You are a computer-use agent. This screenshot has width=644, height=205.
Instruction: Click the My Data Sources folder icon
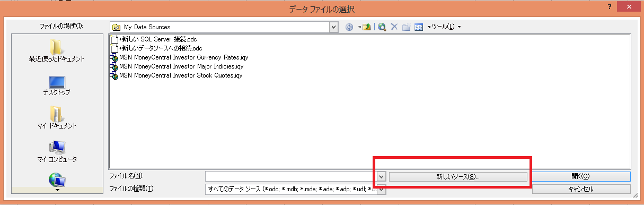click(x=117, y=27)
